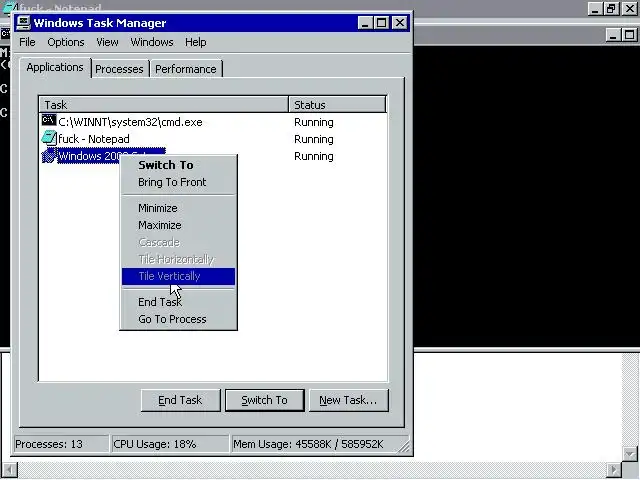This screenshot has width=640, height=480.
Task: Click the Task Manager resize grip corner
Action: (x=404, y=447)
